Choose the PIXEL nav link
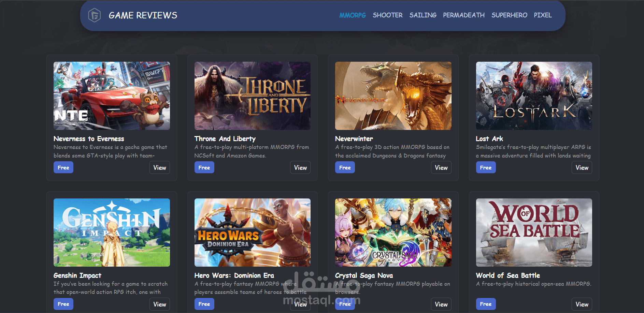This screenshot has width=644, height=313. click(543, 15)
